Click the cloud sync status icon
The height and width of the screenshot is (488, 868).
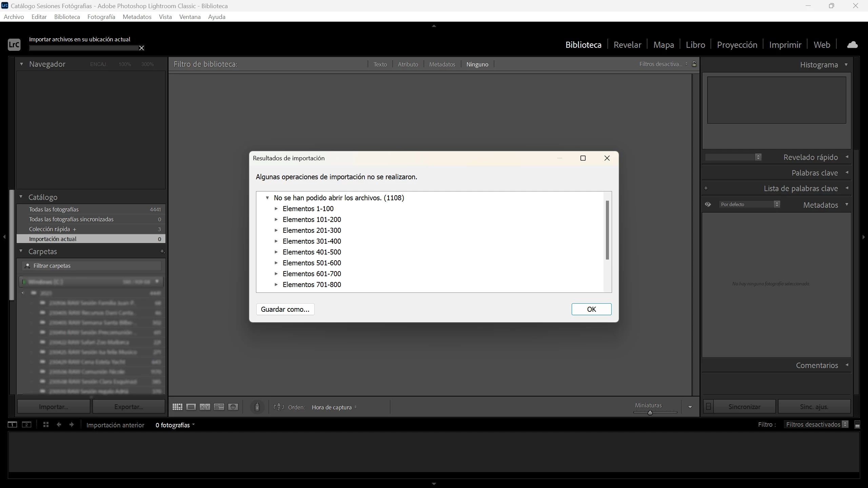852,45
